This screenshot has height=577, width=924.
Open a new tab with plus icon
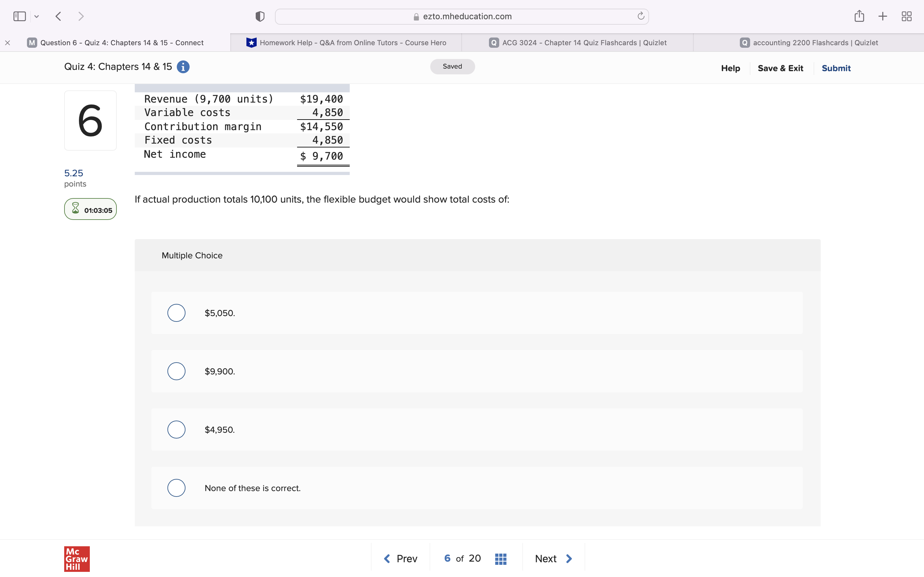pyautogui.click(x=882, y=16)
